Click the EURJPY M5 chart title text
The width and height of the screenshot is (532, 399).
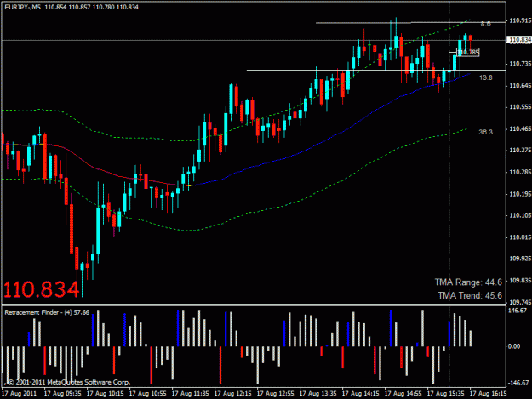(x=72, y=7)
